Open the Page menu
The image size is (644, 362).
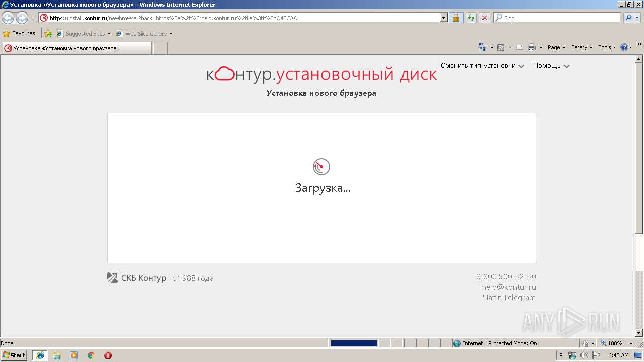pos(556,47)
